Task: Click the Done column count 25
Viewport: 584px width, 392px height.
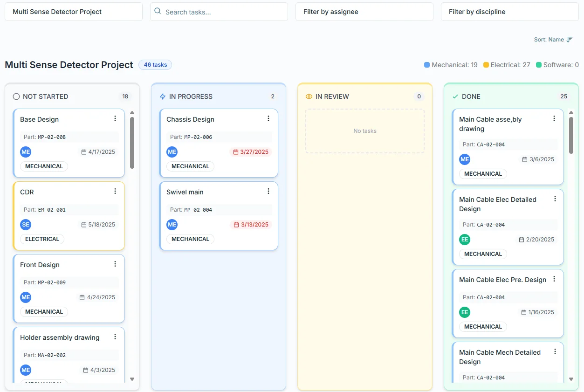Action: click(x=564, y=96)
